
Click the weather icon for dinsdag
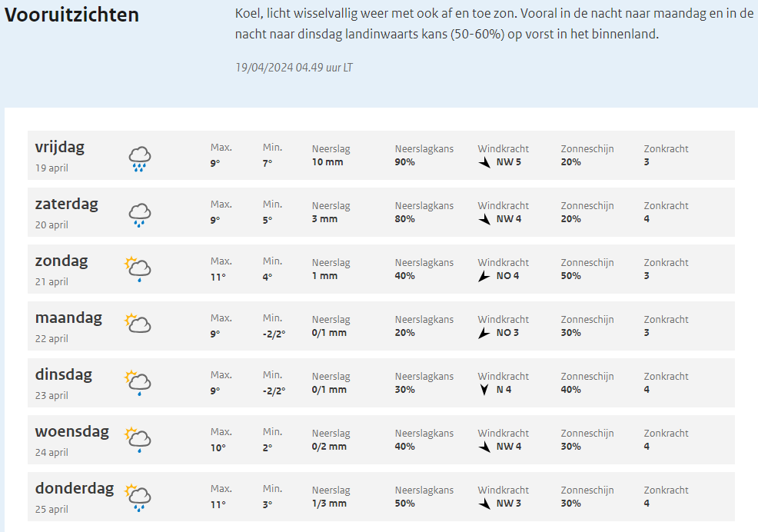point(138,383)
